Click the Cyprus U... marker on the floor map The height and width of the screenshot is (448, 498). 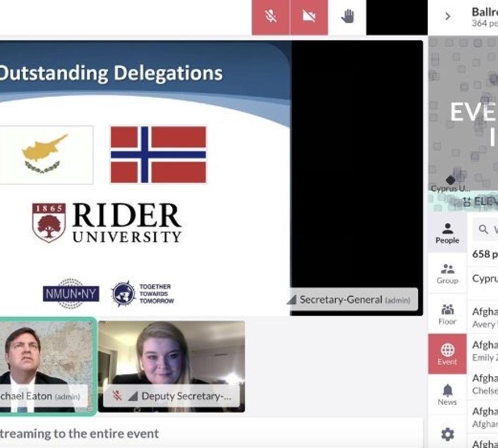coord(450,184)
